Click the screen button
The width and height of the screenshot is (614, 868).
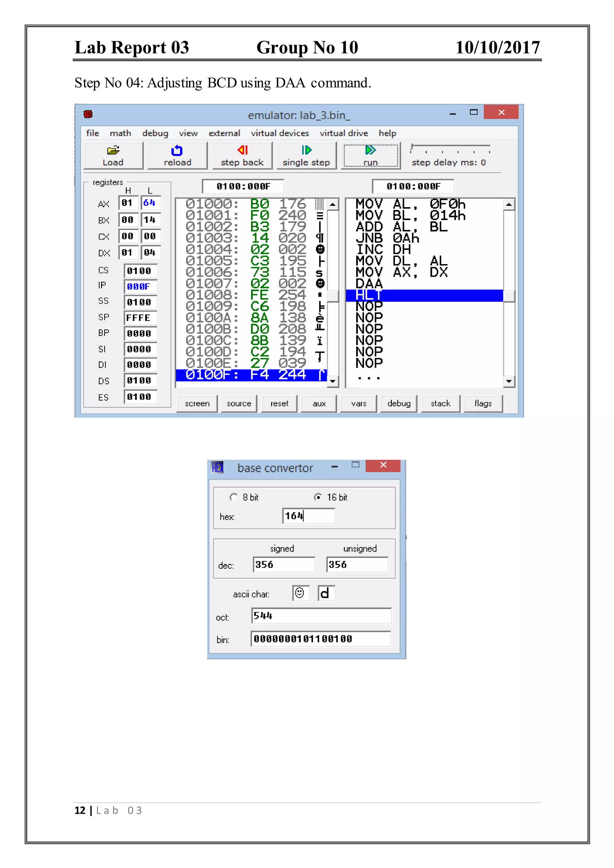197,403
